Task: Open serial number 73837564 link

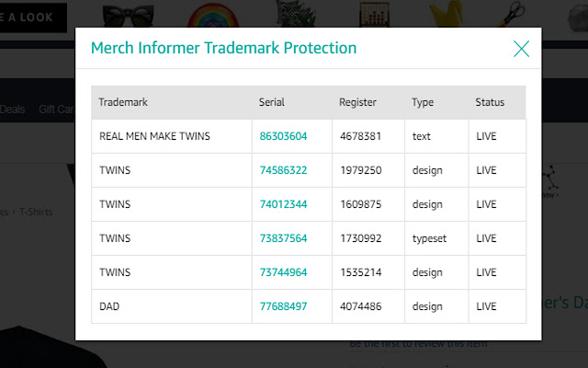Action: (x=283, y=238)
